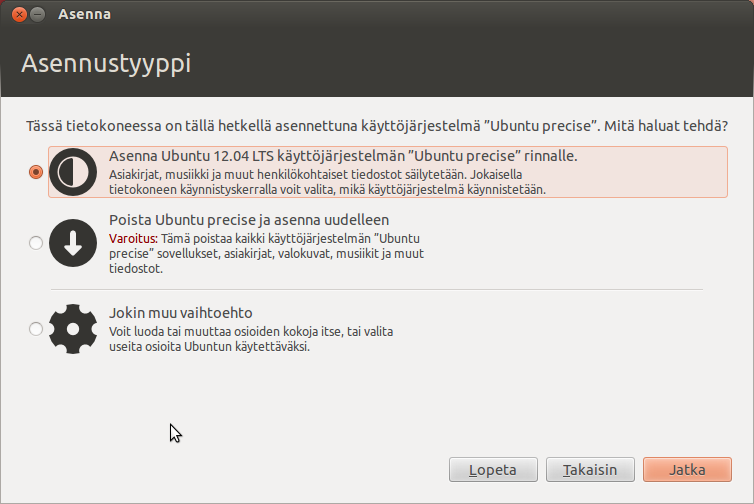Go back with the Takaisin button
The width and height of the screenshot is (754, 504).
click(583, 470)
